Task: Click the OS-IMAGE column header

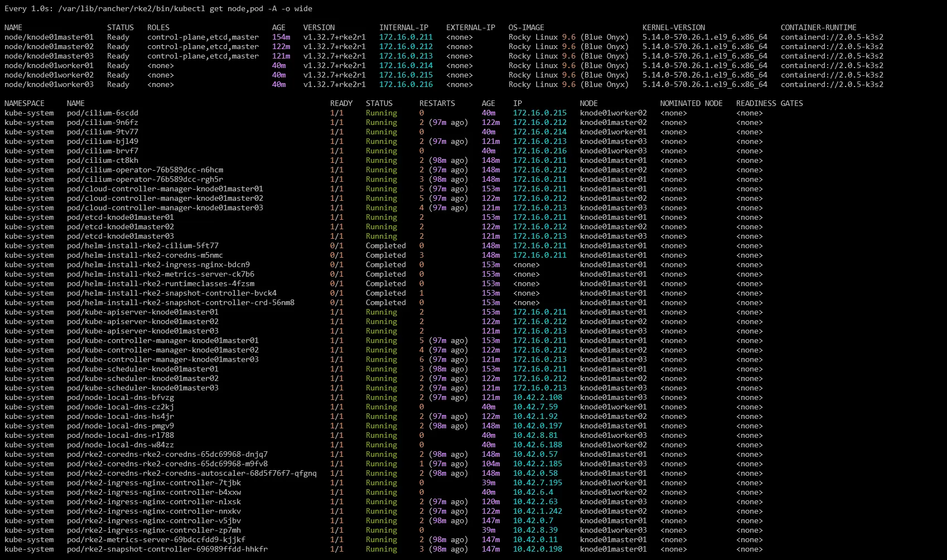Action: pyautogui.click(x=526, y=27)
